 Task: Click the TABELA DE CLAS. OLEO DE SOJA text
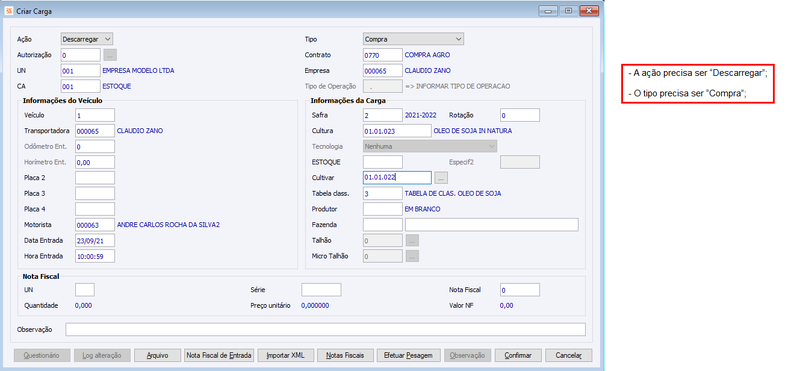point(453,193)
